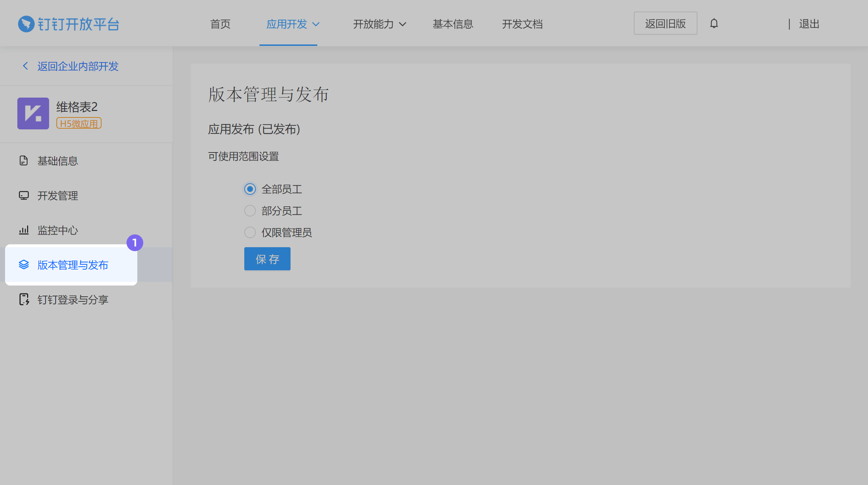The width and height of the screenshot is (868, 485).
Task: Click the 维格表2 app icon
Action: (x=33, y=113)
